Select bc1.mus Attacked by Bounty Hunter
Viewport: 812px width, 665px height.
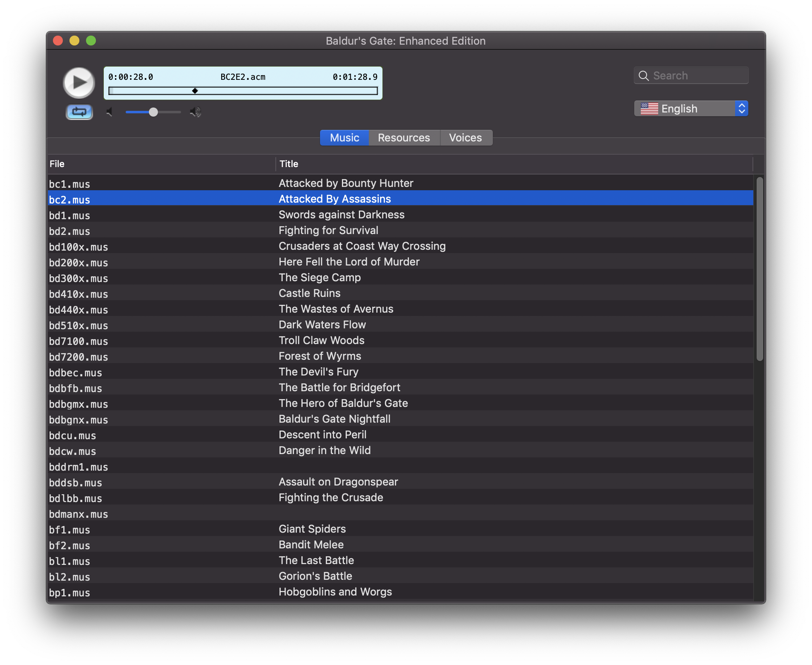click(x=400, y=183)
